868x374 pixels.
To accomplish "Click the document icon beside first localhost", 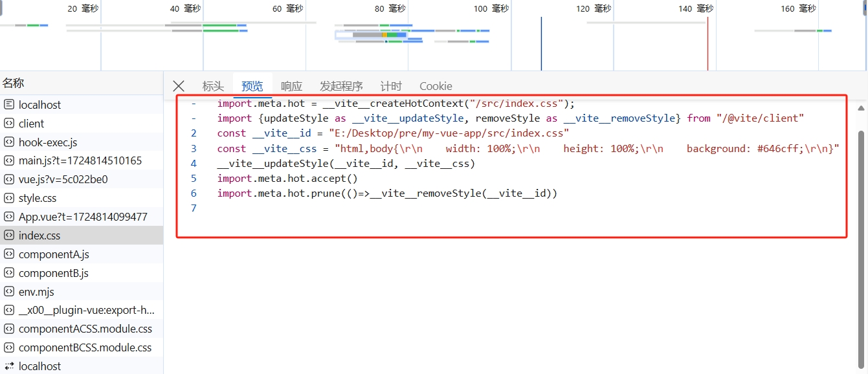I will point(9,105).
